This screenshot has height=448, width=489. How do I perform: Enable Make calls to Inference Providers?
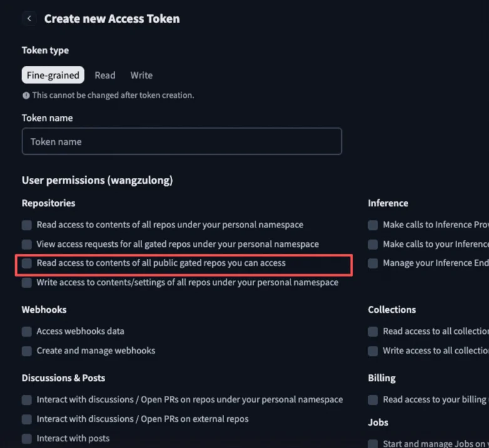point(373,225)
